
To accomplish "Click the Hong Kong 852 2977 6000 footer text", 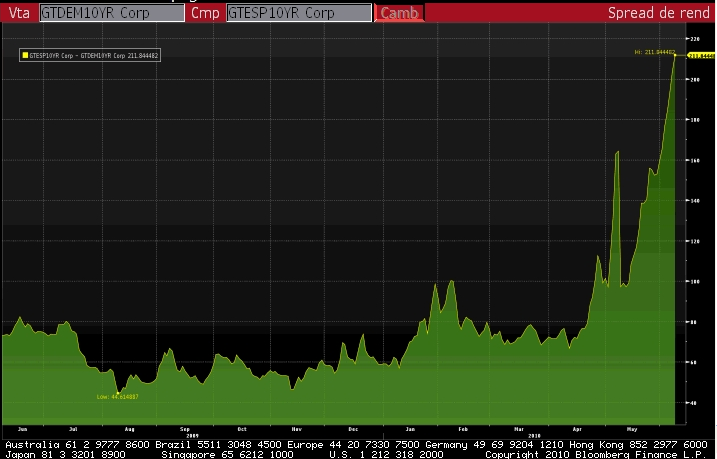I will pos(638,445).
